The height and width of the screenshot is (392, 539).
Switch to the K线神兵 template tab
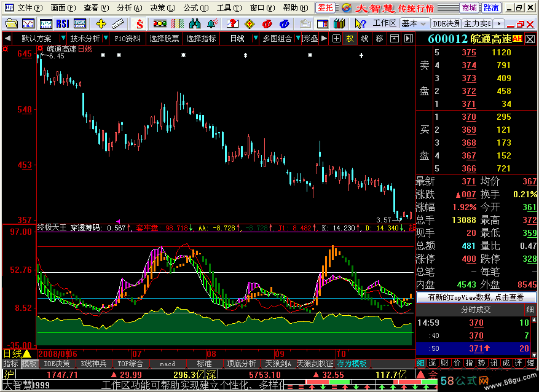click(93, 364)
